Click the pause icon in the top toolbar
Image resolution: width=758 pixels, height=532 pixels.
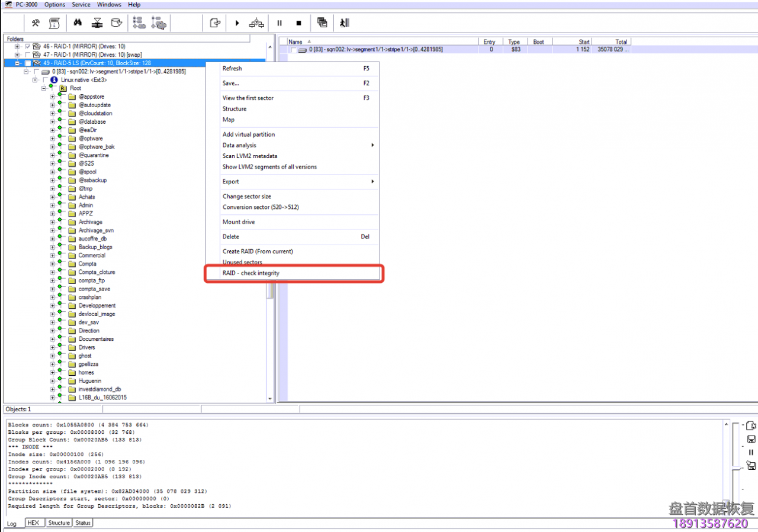280,23
